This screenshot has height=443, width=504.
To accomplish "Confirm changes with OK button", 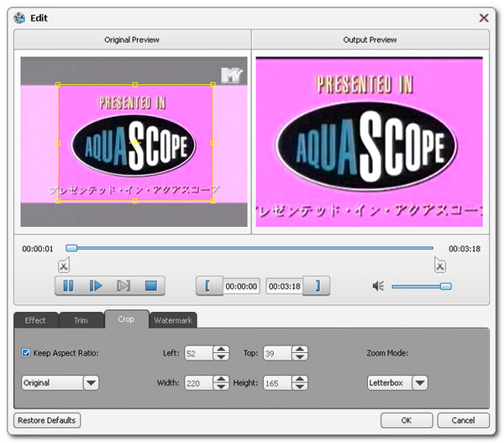I will [x=407, y=420].
